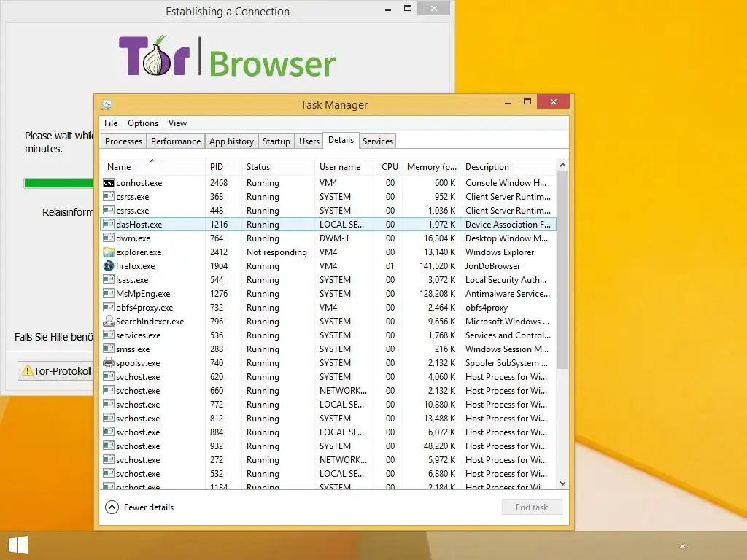Click the scrollbar up arrow

(562, 165)
